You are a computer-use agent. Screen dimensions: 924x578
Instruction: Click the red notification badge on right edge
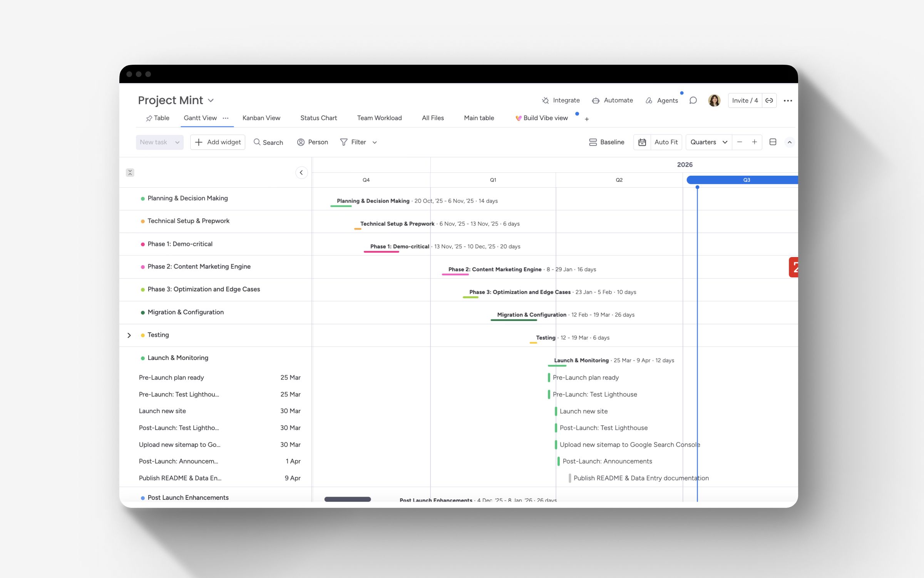pyautogui.click(x=793, y=267)
